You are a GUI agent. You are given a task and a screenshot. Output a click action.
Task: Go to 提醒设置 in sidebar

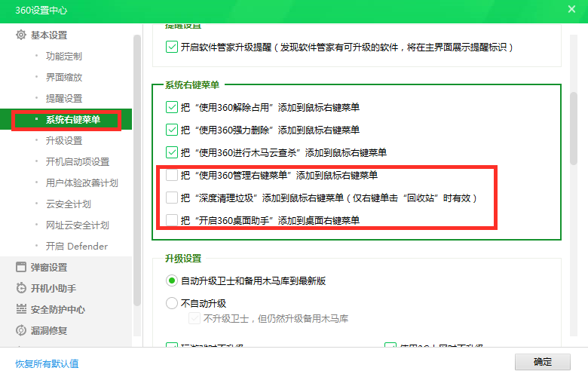pos(64,98)
